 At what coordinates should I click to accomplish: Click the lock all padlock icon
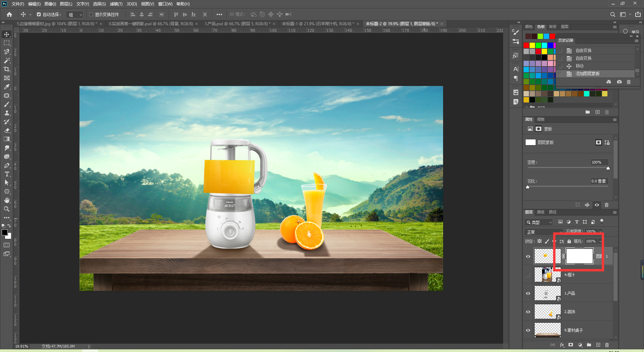click(569, 241)
